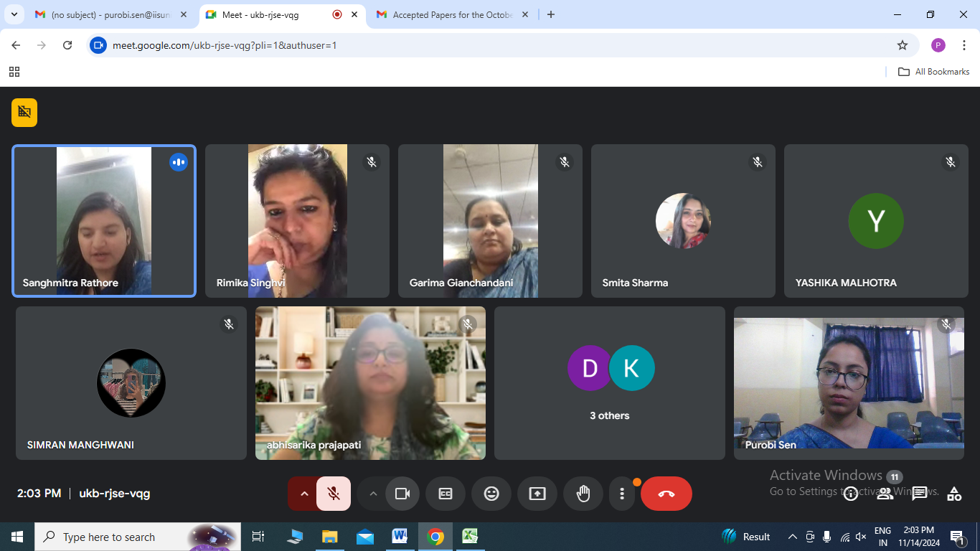Open the activities shapes icon

[954, 494]
